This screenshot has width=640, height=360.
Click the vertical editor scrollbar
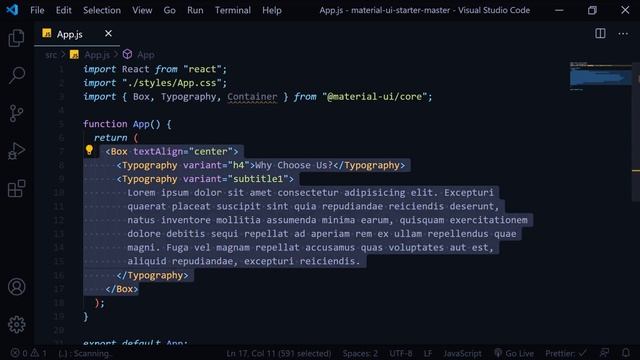pos(636,131)
